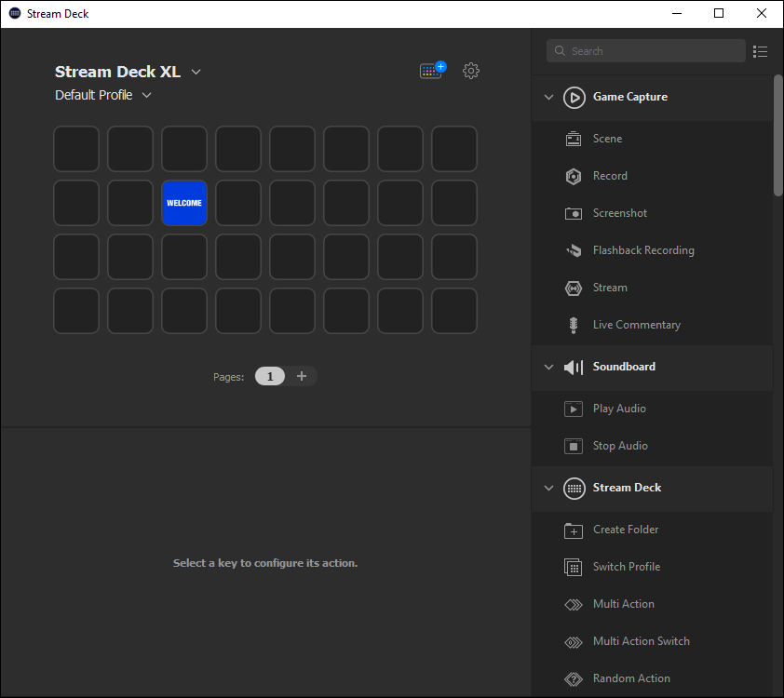Click the Flashback Recording icon
Image resolution: width=784 pixels, height=698 pixels.
[574, 249]
